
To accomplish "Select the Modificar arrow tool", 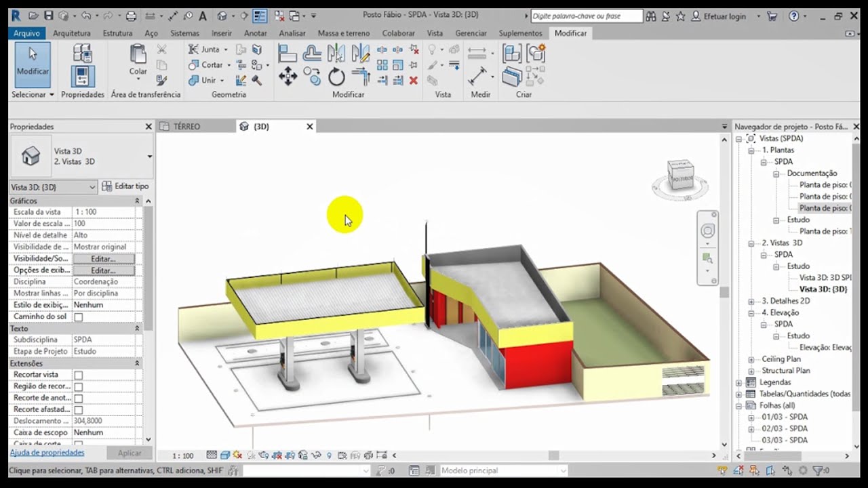I will 33,64.
